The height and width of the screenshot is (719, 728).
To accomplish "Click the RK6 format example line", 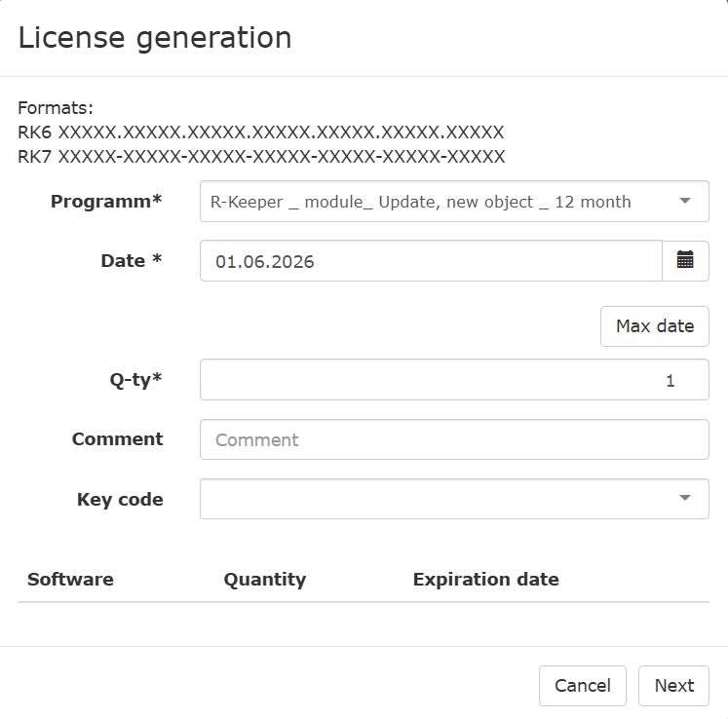I will tap(260, 132).
